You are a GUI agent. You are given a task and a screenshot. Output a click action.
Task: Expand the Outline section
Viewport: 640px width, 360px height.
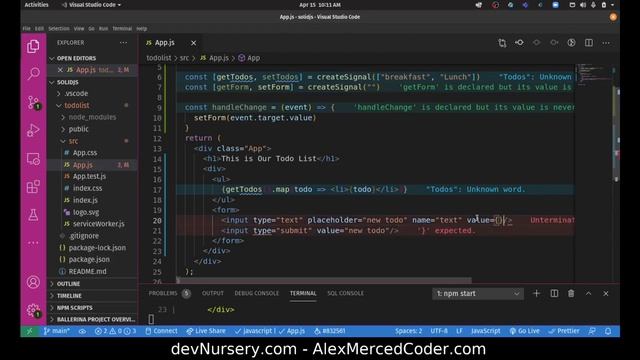tap(68, 284)
